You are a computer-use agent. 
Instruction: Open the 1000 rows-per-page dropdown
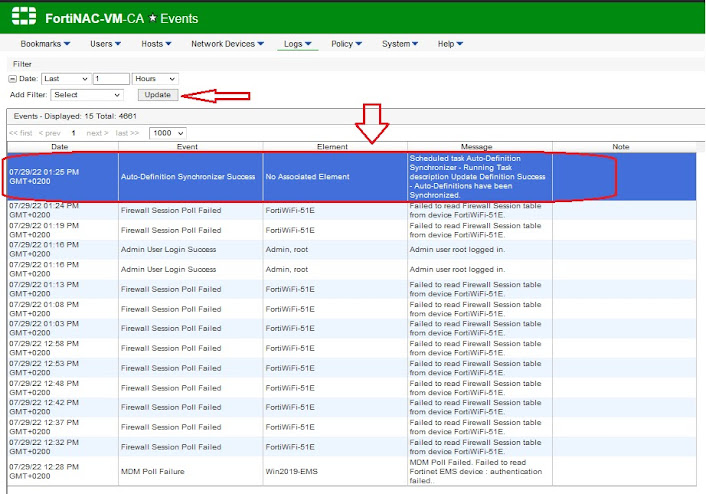(168, 133)
